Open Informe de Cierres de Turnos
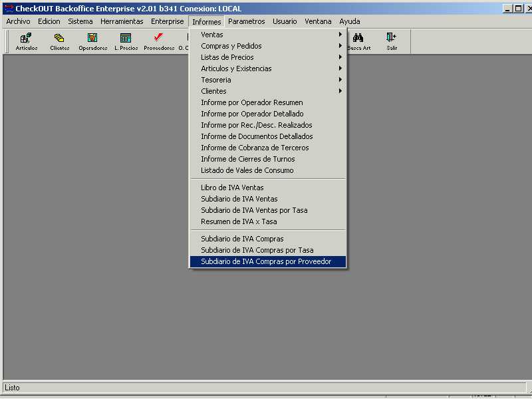Screen dimensions: 532x399 pos(268,159)
